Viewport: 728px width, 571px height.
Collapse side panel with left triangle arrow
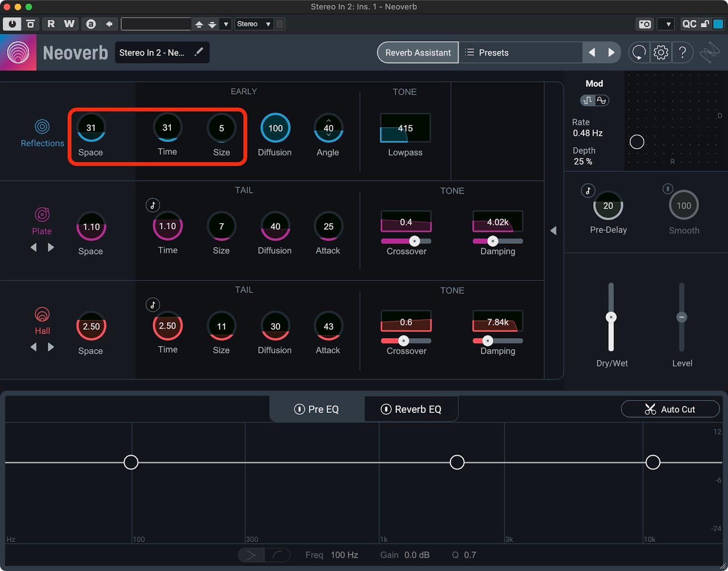tap(553, 230)
